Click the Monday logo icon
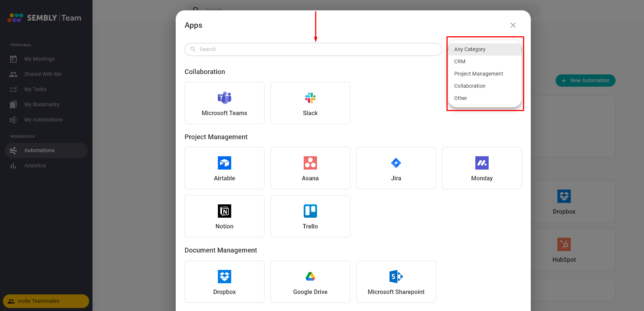This screenshot has width=644, height=311. (x=482, y=163)
